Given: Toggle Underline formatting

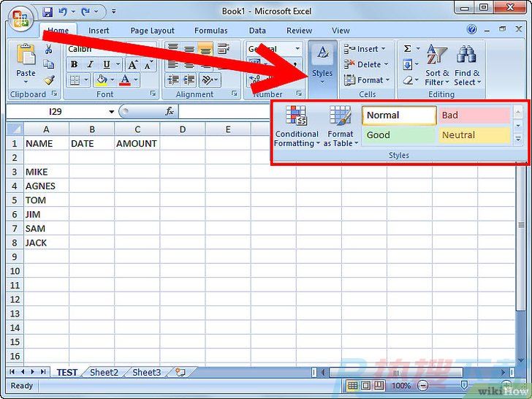Looking at the screenshot, I should click(107, 64).
